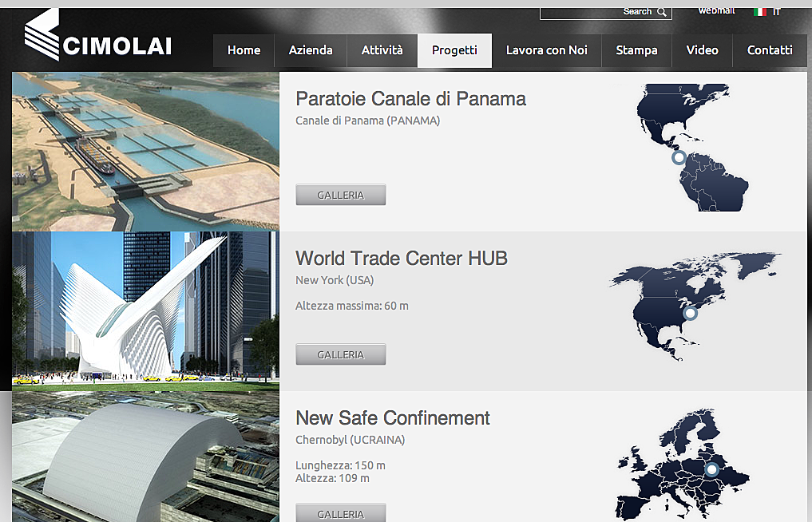Image resolution: width=812 pixels, height=522 pixels.
Task: Click the Italian flag language icon
Action: pyautogui.click(x=759, y=12)
